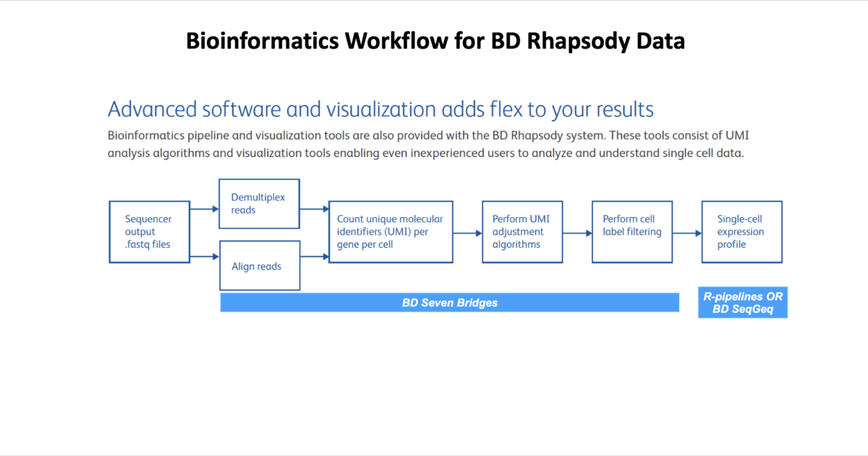Select the Perform cell label filtering box
Image resolution: width=868 pixels, height=456 pixels.
(x=632, y=232)
